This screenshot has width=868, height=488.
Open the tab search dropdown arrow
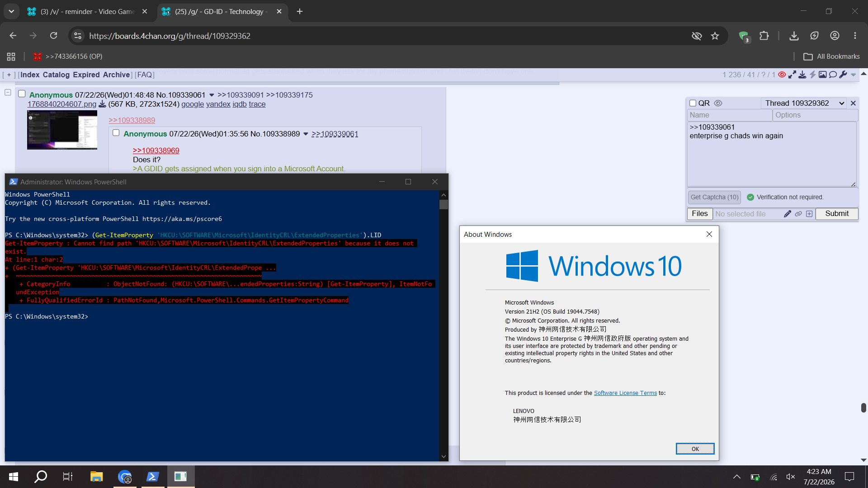pyautogui.click(x=11, y=12)
